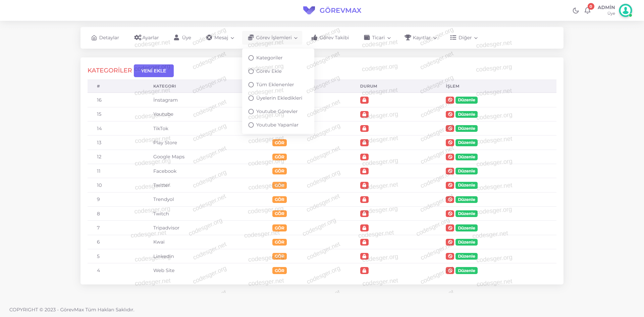Select the Kategoriler radio option

[x=251, y=58]
